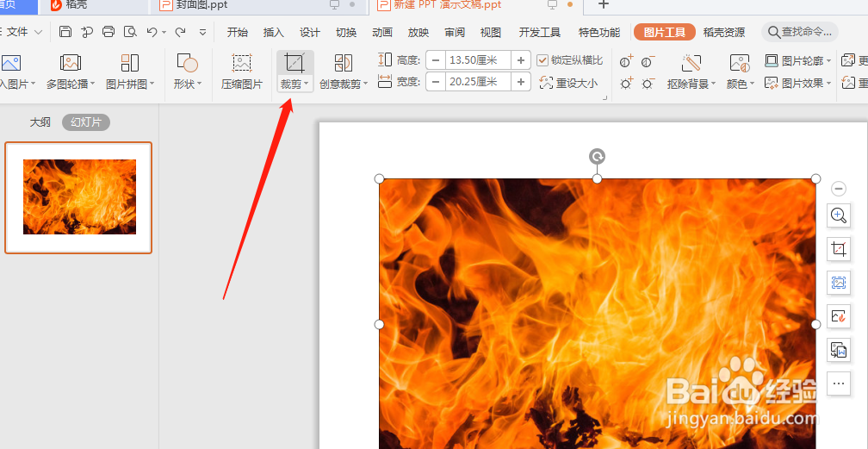868x449 pixels.
Task: Increase the 高度 height with plus stepper
Action: (521, 59)
